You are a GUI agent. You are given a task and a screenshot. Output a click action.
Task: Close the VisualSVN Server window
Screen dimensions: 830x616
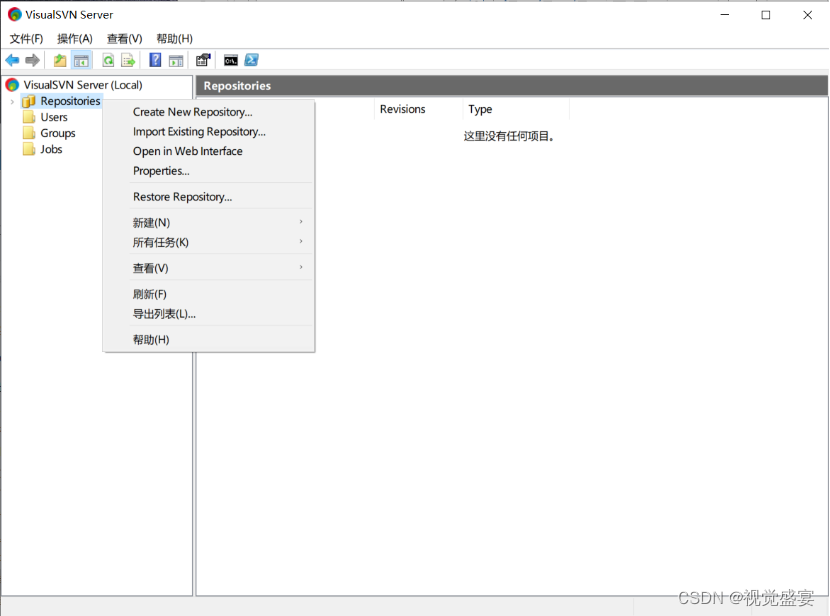click(807, 15)
